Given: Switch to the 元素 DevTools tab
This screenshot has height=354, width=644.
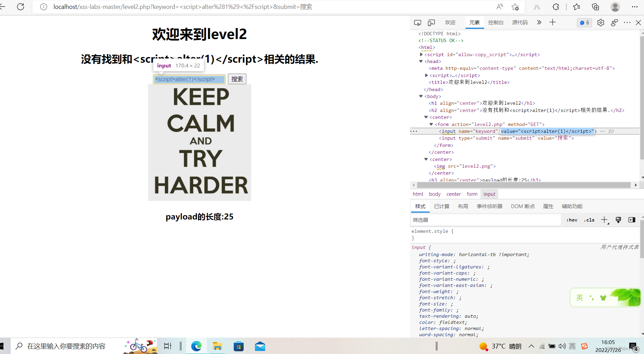Looking at the screenshot, I should pyautogui.click(x=475, y=23).
